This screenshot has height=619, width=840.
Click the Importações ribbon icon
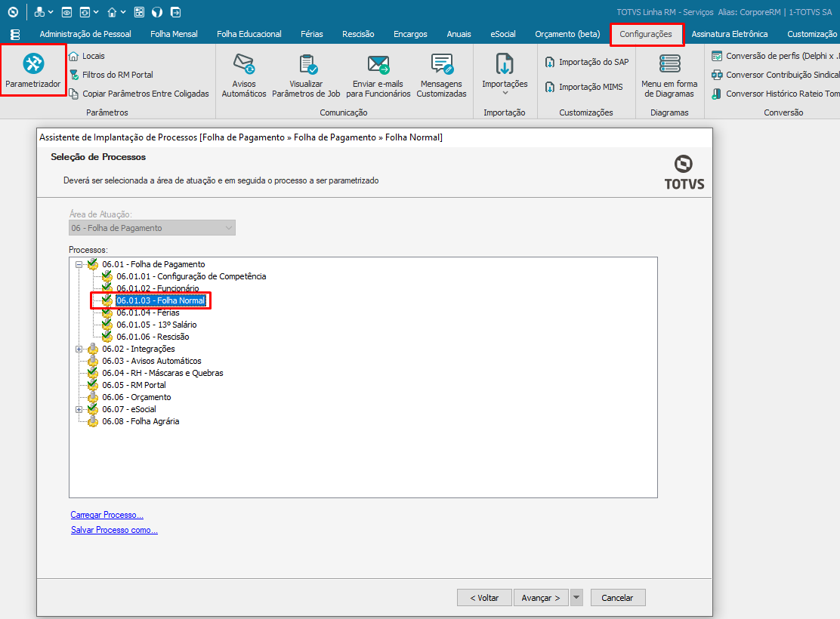tap(505, 64)
